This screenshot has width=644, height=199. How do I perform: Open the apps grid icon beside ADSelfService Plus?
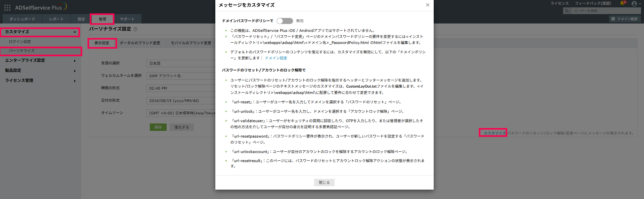point(7,7)
